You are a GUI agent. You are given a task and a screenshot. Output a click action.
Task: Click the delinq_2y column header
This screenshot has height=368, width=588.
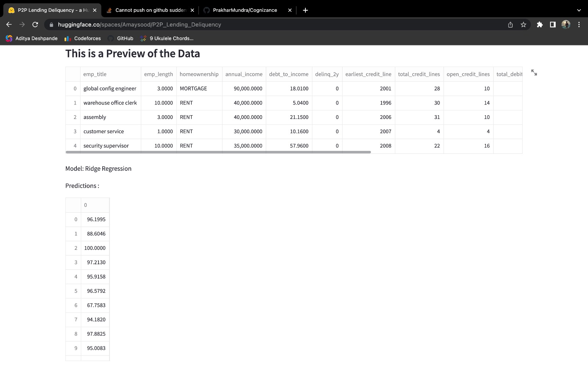click(x=327, y=74)
